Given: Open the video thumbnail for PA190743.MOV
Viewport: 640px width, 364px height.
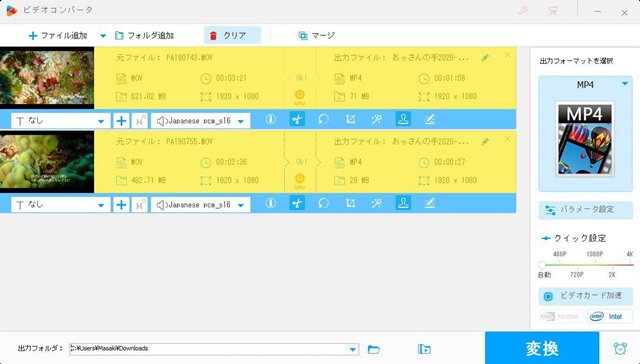Looking at the screenshot, I should pyautogui.click(x=47, y=78).
